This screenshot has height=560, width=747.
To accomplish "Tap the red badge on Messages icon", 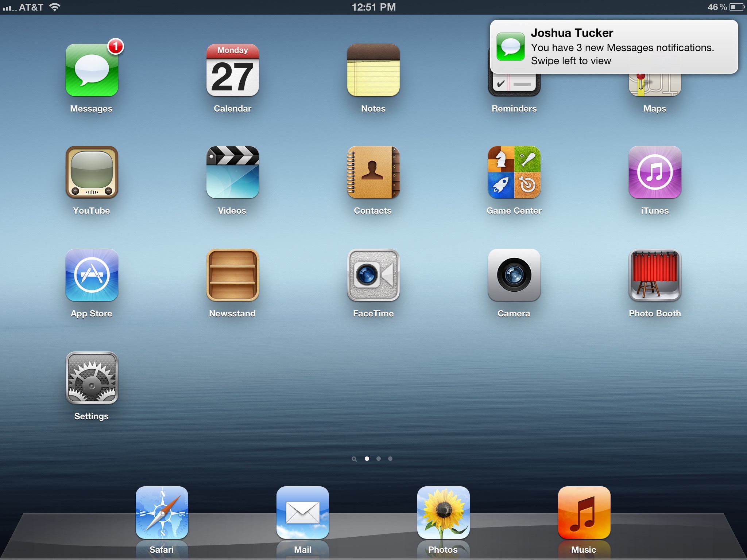I will point(116,46).
